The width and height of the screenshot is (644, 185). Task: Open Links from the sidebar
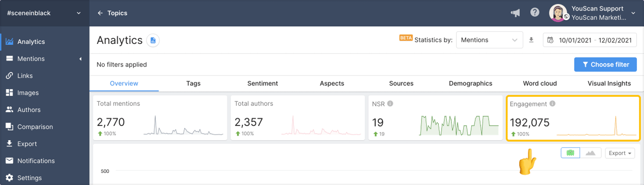(44, 76)
